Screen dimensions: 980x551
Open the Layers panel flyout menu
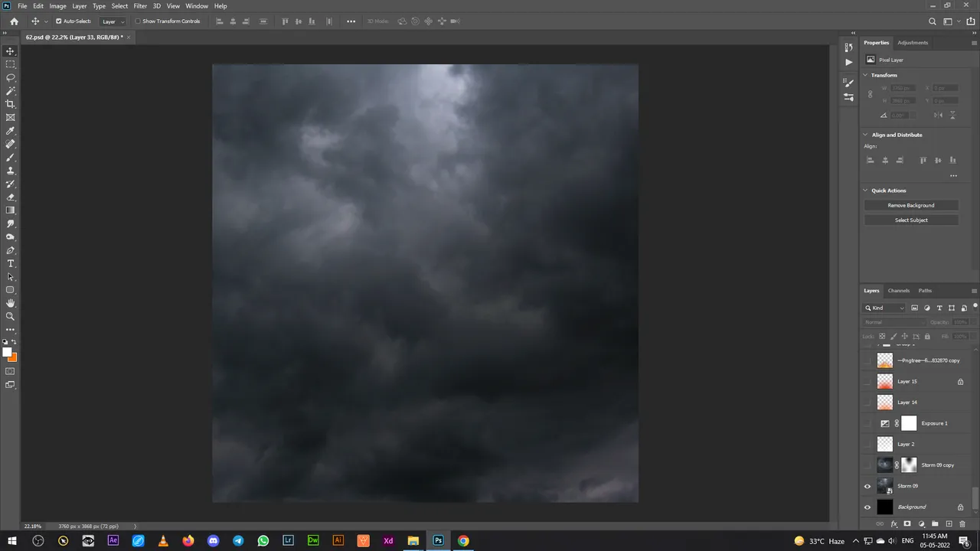974,291
